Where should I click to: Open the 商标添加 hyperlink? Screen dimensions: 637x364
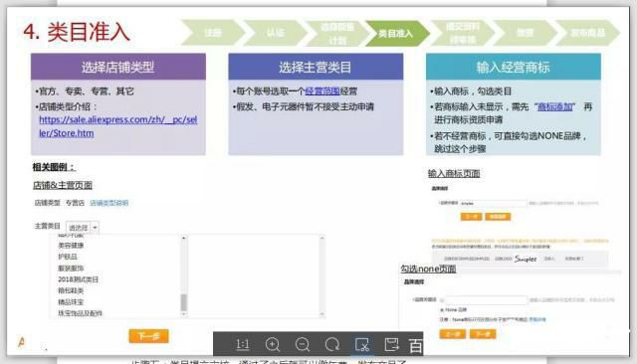pyautogui.click(x=555, y=106)
